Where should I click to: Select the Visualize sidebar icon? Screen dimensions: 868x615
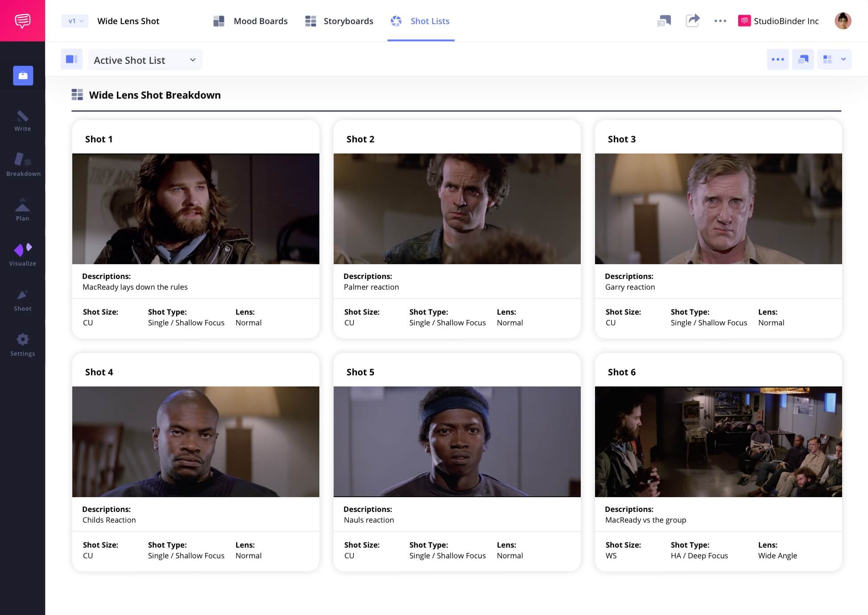click(23, 255)
